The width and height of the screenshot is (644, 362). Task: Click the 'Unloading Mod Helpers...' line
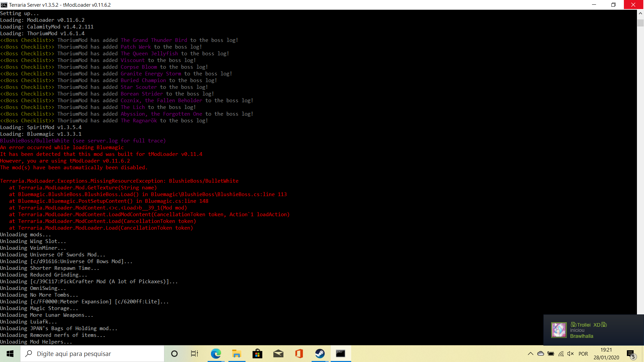point(36,342)
